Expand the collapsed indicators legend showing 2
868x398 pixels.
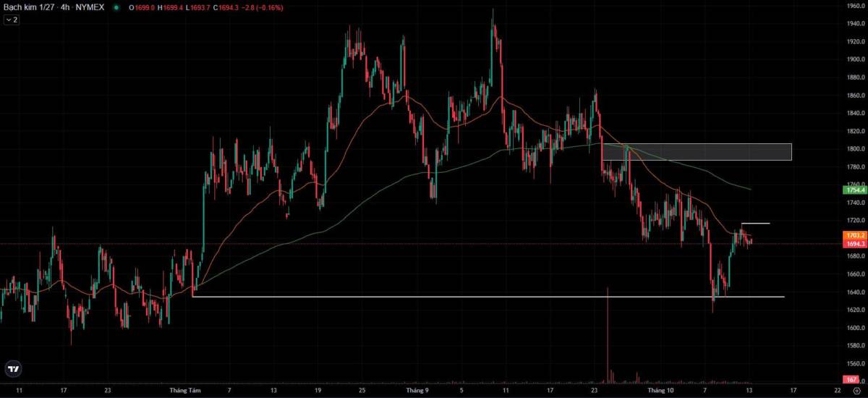coord(12,20)
